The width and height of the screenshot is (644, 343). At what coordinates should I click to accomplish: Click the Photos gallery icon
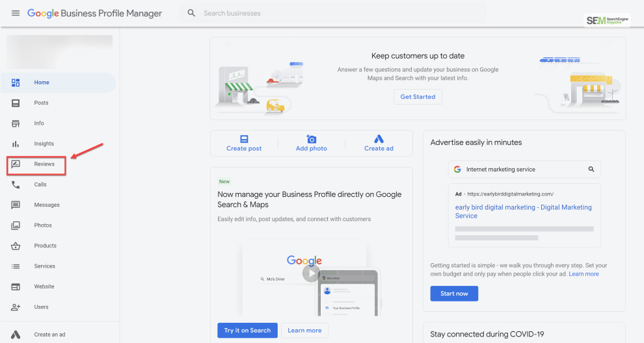(16, 225)
